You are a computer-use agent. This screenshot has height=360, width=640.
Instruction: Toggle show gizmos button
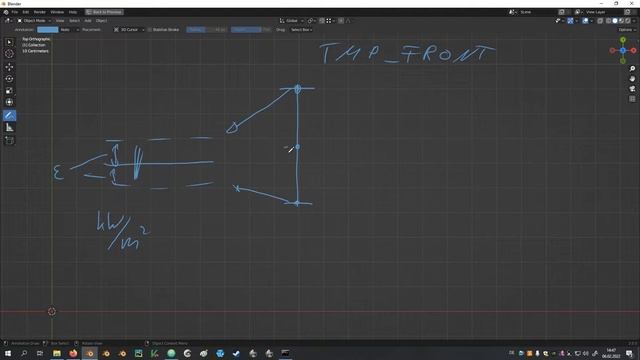[x=570, y=20]
